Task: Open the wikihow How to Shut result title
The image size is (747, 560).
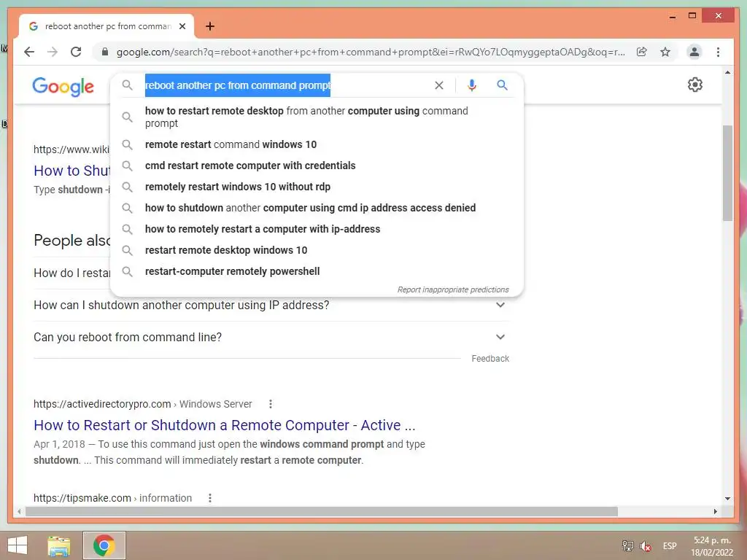Action: click(72, 171)
